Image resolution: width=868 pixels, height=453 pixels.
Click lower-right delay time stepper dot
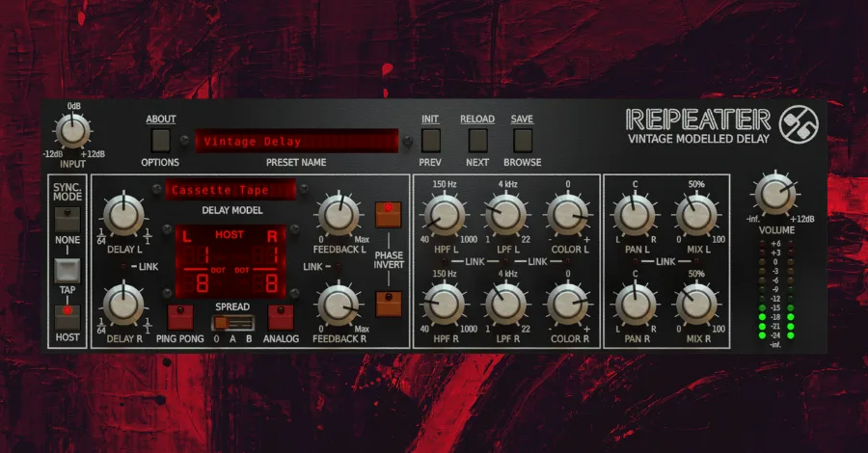295,292
